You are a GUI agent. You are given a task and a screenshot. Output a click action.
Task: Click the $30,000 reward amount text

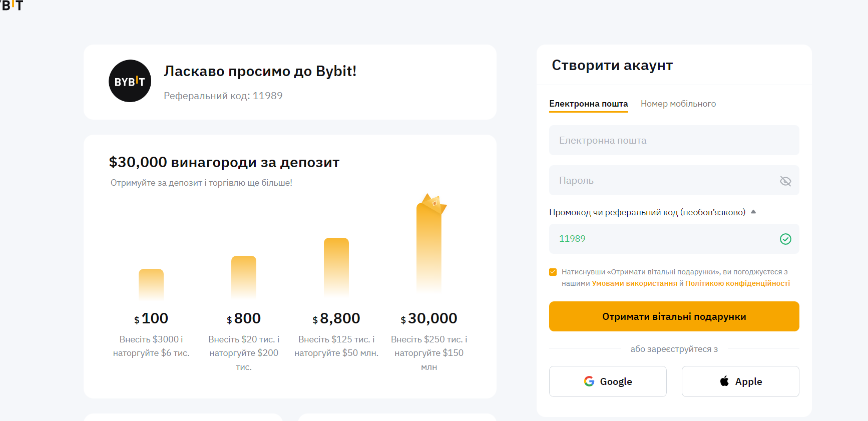(x=429, y=318)
